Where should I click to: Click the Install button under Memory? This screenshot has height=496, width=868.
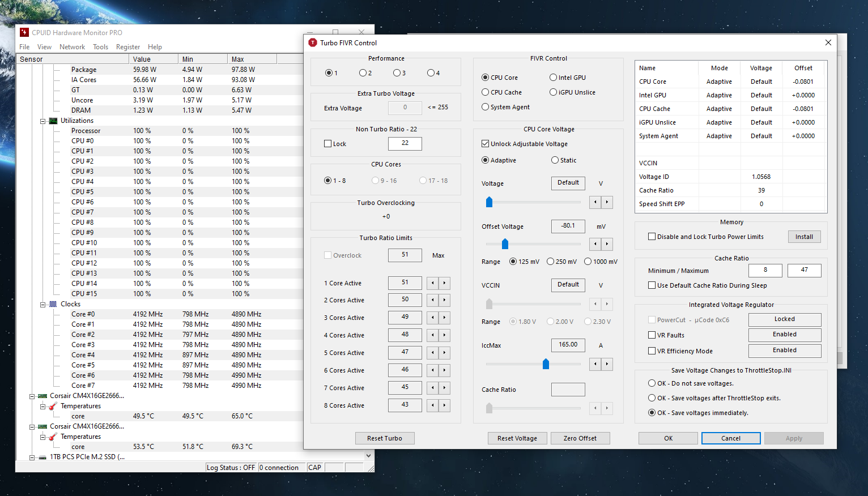(804, 237)
